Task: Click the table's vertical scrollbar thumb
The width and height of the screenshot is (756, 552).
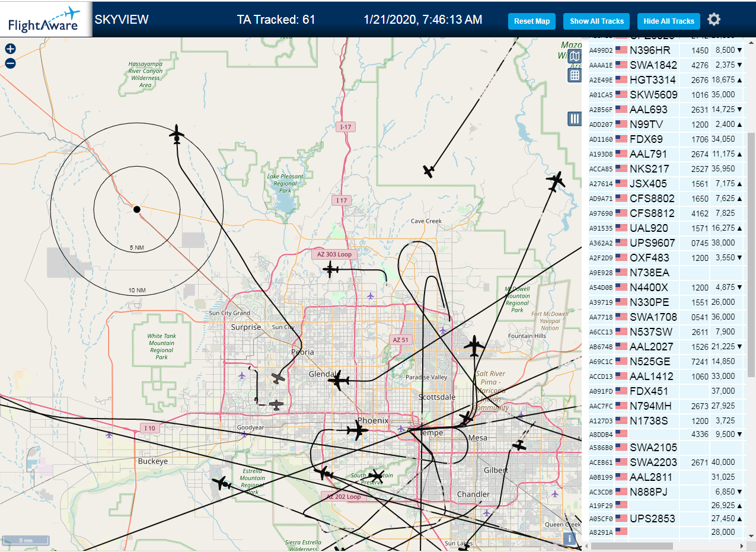Action: 751,254
